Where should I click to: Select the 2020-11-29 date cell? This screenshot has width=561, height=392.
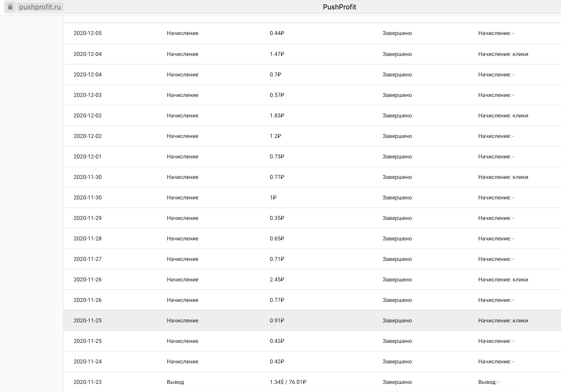(x=88, y=218)
